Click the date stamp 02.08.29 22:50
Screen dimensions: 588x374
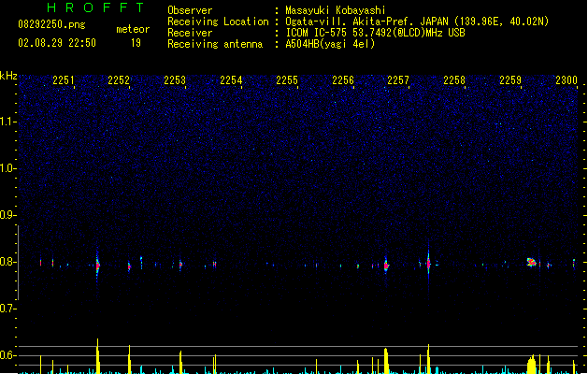pyautogui.click(x=57, y=43)
